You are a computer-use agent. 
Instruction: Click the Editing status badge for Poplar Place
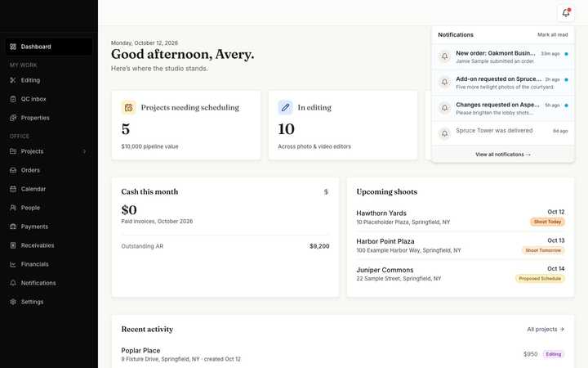point(554,354)
